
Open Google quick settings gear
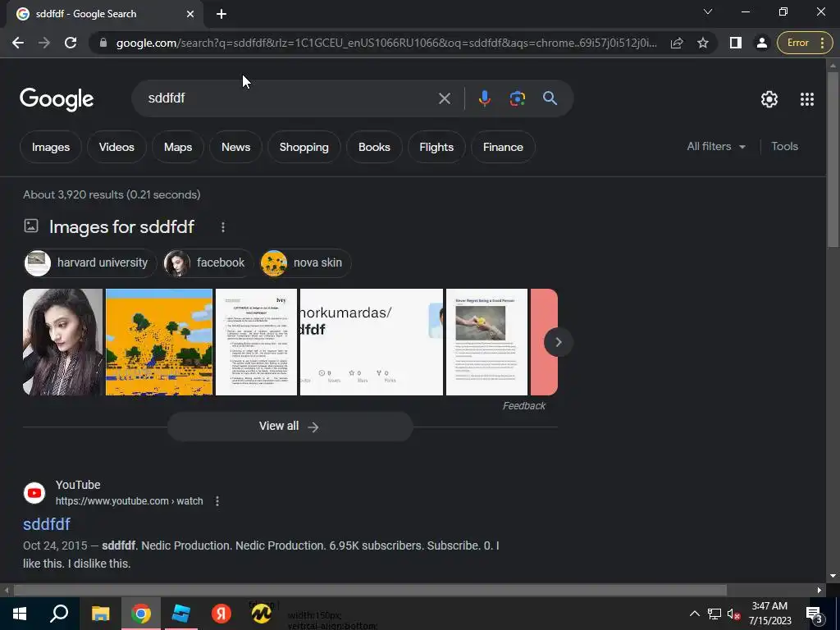coord(769,99)
